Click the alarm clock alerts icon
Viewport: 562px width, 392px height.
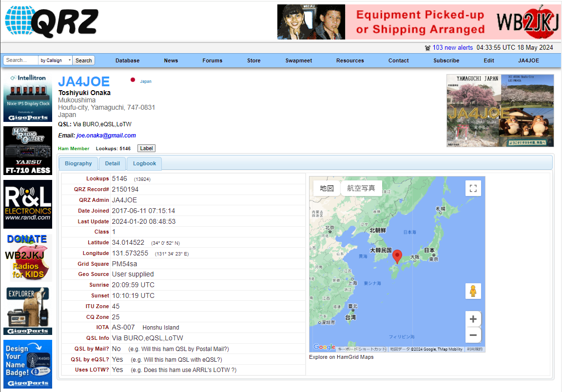coord(427,48)
